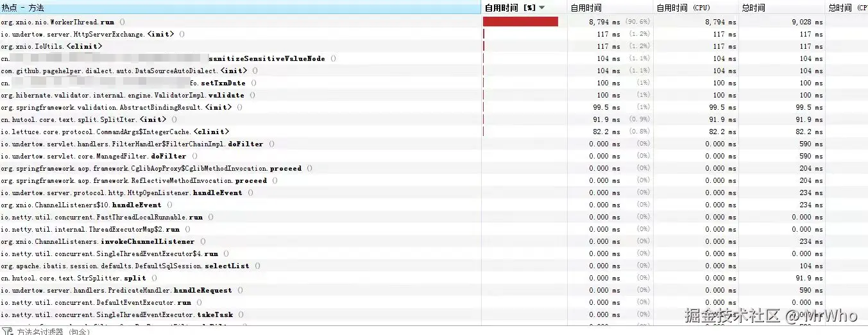Select the AbstractBindingResult.<init> row

coord(121,107)
